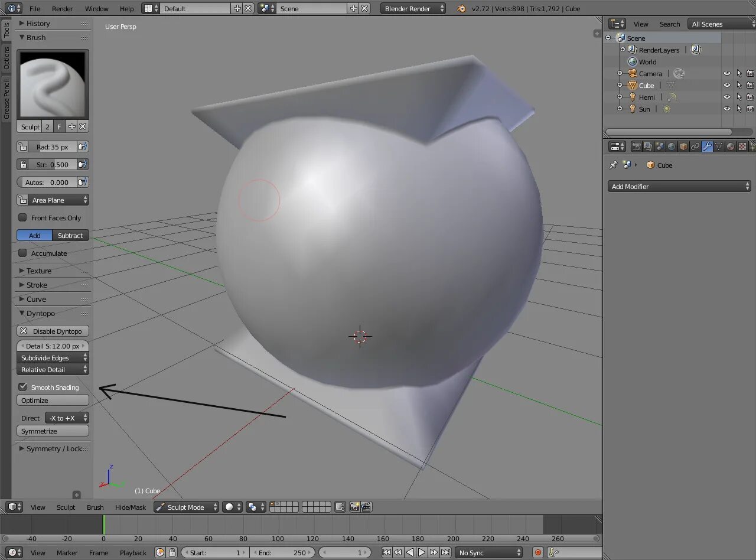Image resolution: width=756 pixels, height=560 pixels.
Task: Toggle the timeline range lock icon
Action: coord(172,552)
